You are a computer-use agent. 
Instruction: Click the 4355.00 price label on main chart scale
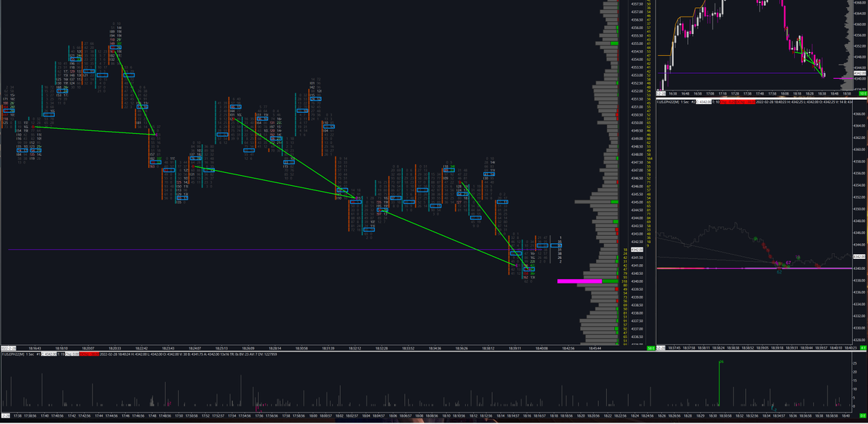tap(637, 43)
